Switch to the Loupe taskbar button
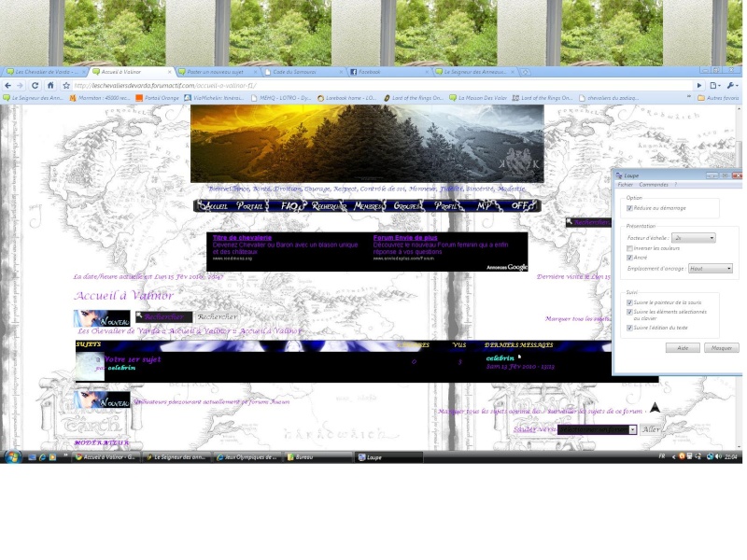747x560 pixels. (388, 457)
